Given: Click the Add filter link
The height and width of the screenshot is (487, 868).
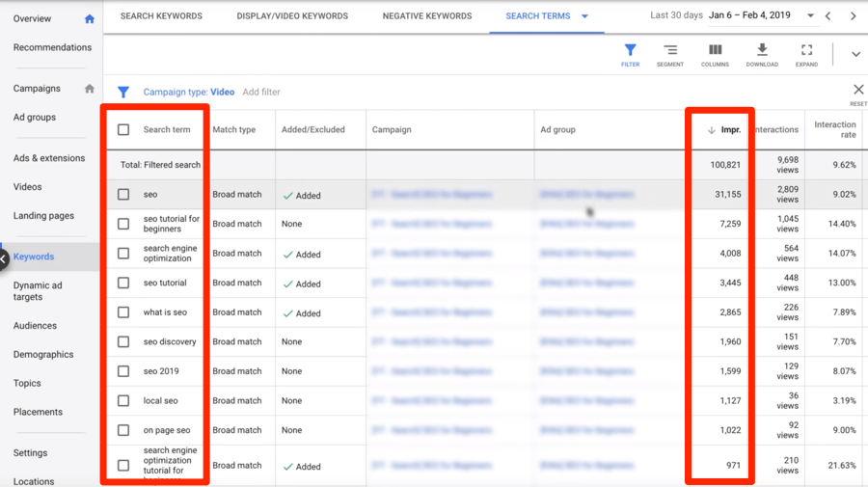Looking at the screenshot, I should tap(261, 93).
